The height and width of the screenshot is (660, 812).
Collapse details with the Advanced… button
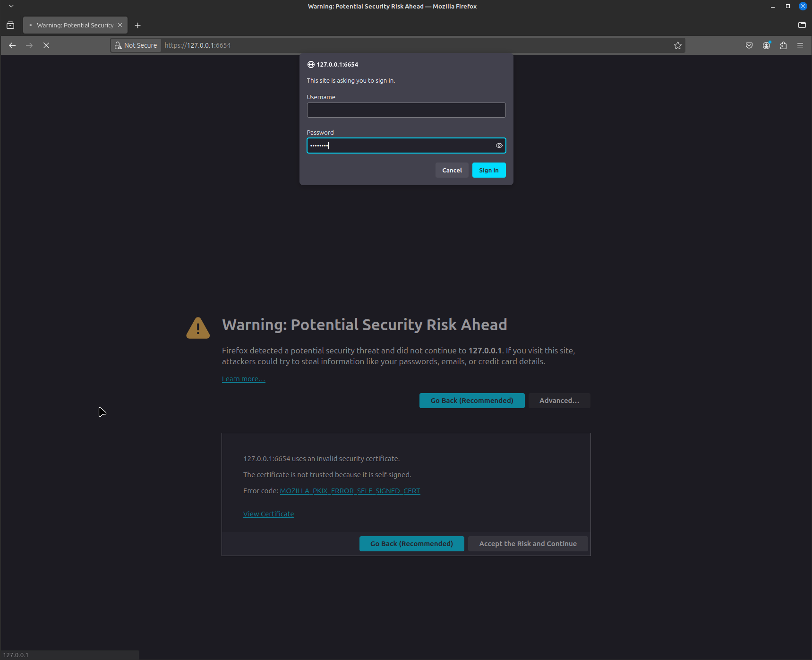point(559,401)
